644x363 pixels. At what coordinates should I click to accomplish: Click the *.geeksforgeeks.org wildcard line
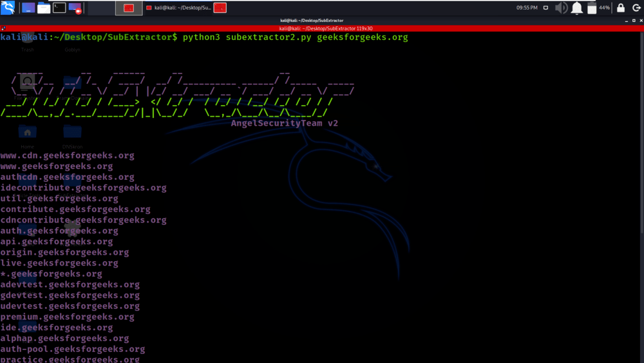pos(52,274)
